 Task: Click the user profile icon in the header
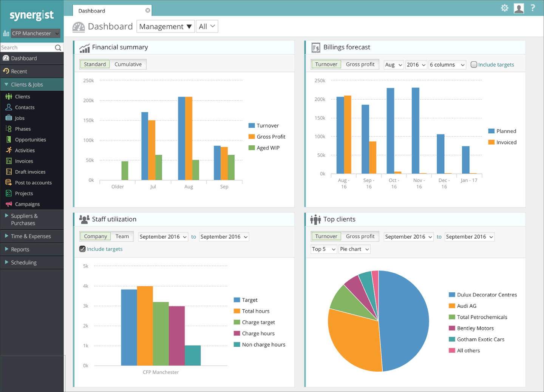pos(519,8)
